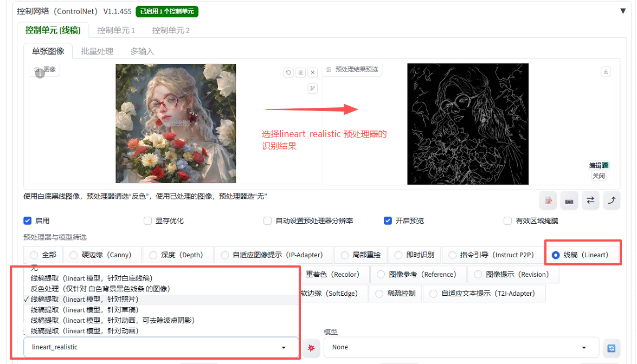Toggle the 开启预览 checkbox
Viewport: 637px width, 364px height.
tap(388, 221)
